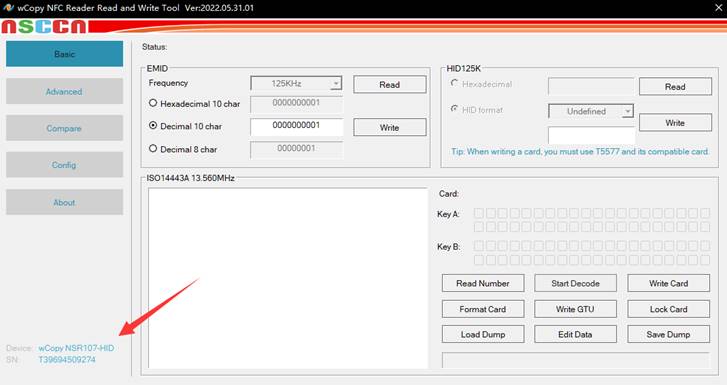Open the Compare tab
The image size is (727, 385).
coord(64,128)
